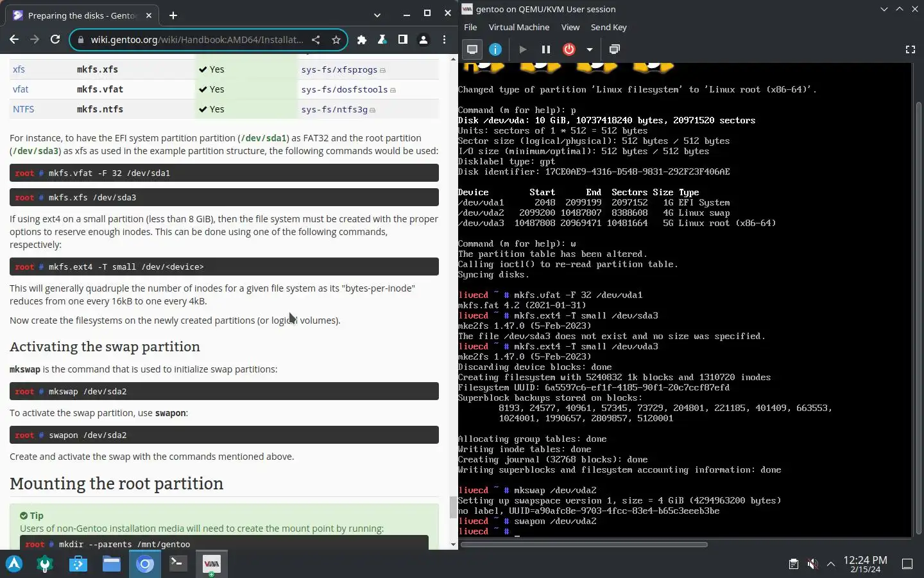Show desktop via taskbar corner button
Viewport: 924px width, 578px height.
907,564
